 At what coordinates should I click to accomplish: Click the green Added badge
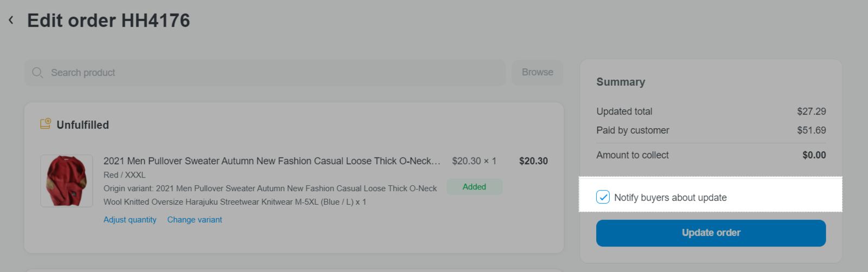474,187
